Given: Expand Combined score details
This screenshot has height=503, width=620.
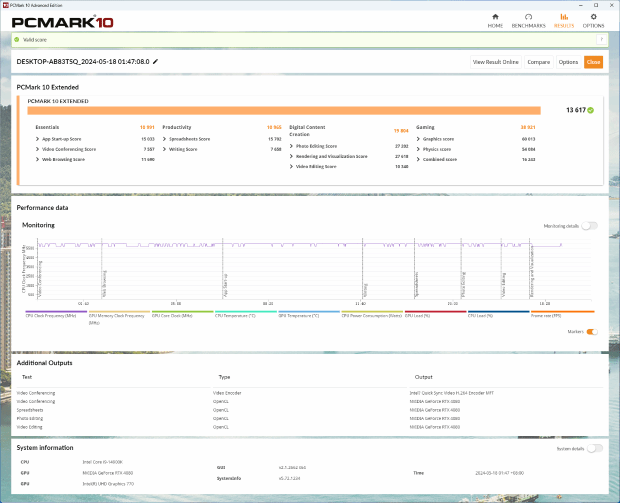Looking at the screenshot, I should click(x=418, y=159).
